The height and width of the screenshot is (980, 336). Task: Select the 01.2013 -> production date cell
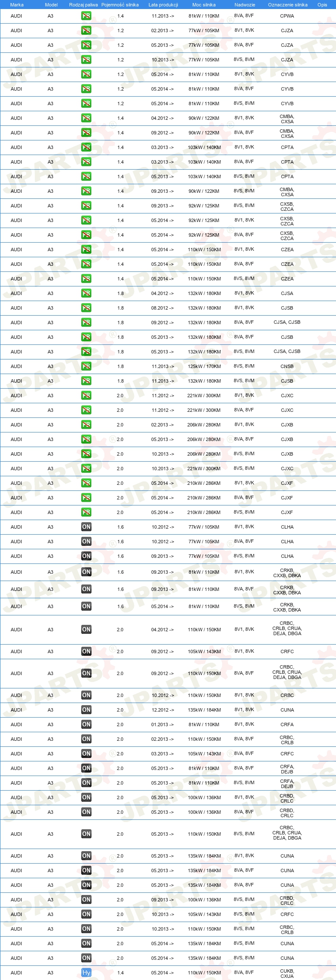click(x=162, y=724)
